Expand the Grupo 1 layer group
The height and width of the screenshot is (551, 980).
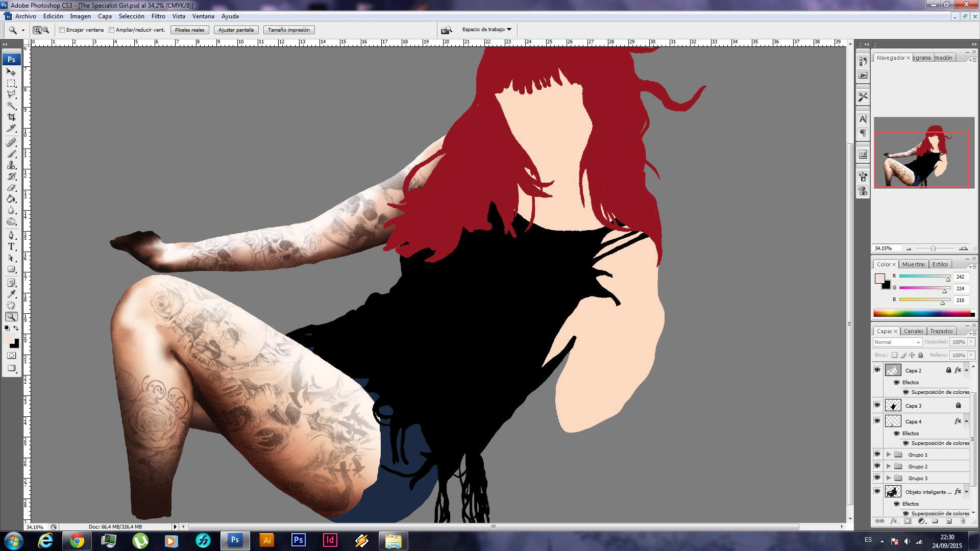tap(889, 455)
